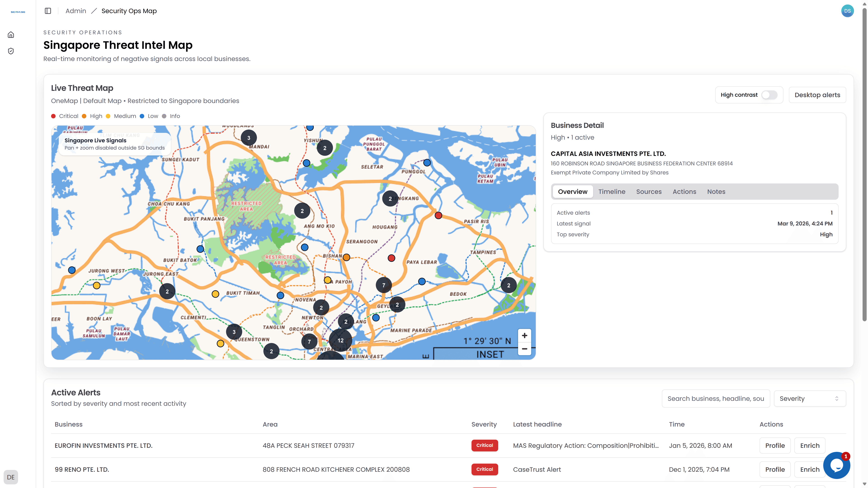868x488 pixels.
Task: Zoom out of the map with the minus icon
Action: 524,349
